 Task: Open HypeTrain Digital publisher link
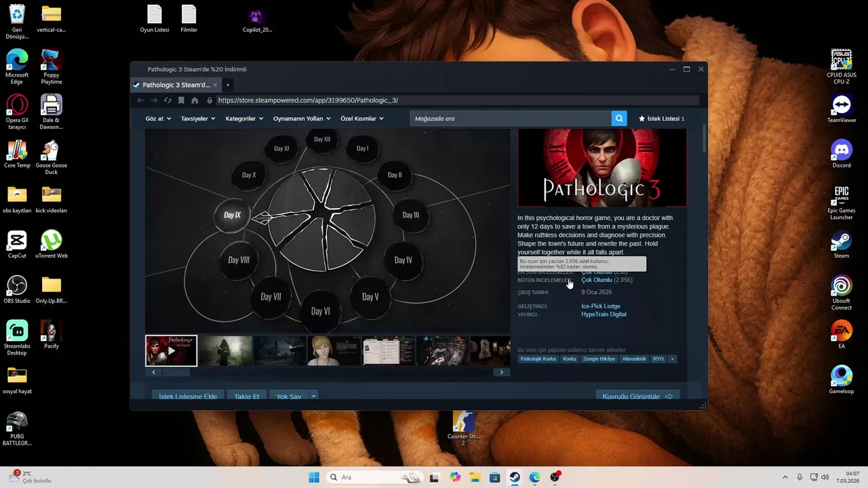pos(604,314)
